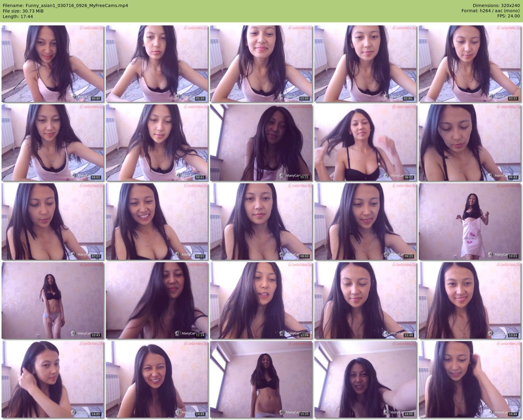Open the thumbnail timestamped 10:43

[53, 300]
